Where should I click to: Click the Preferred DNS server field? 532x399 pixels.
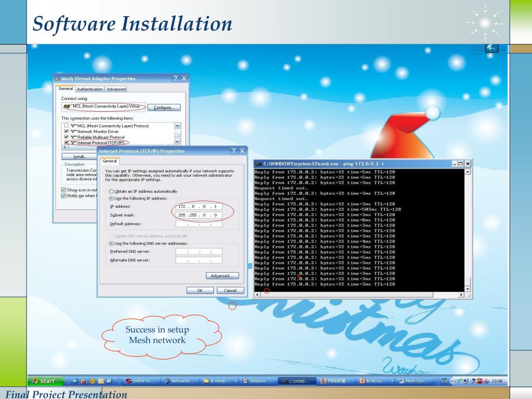coord(199,251)
